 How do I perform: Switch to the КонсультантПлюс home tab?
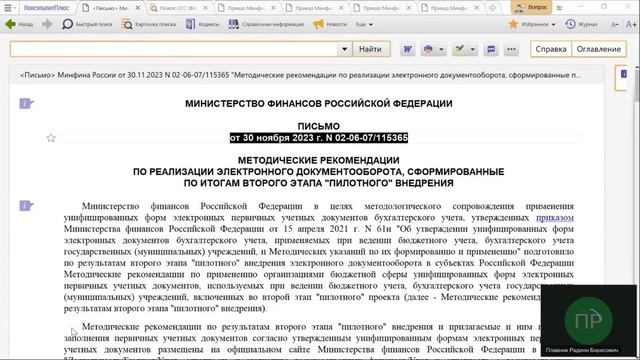click(46, 8)
